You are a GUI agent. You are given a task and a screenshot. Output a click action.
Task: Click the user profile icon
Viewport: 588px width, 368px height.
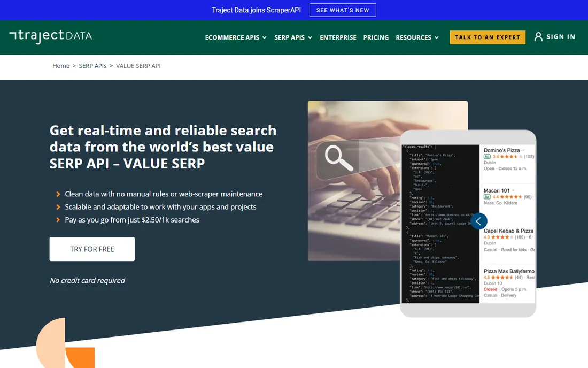point(538,37)
